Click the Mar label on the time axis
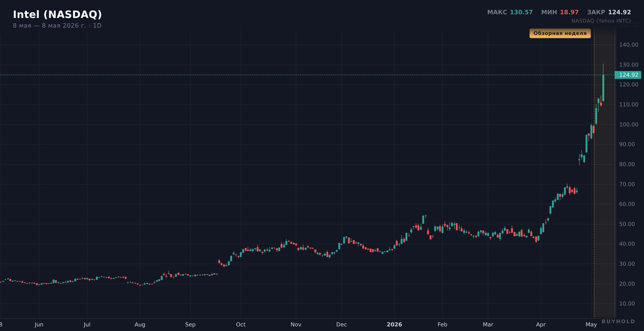644x331 pixels. 488,325
